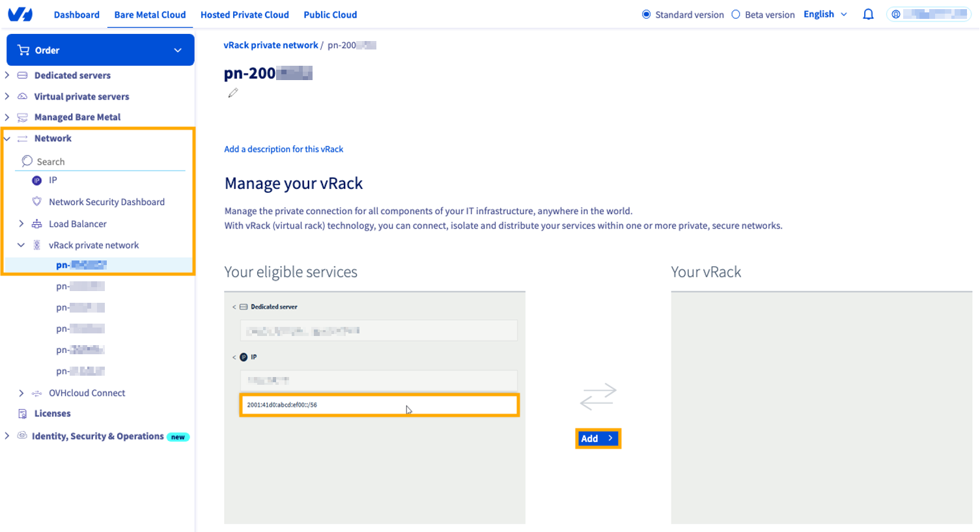Open the notifications bell
980x532 pixels.
pyautogui.click(x=868, y=14)
